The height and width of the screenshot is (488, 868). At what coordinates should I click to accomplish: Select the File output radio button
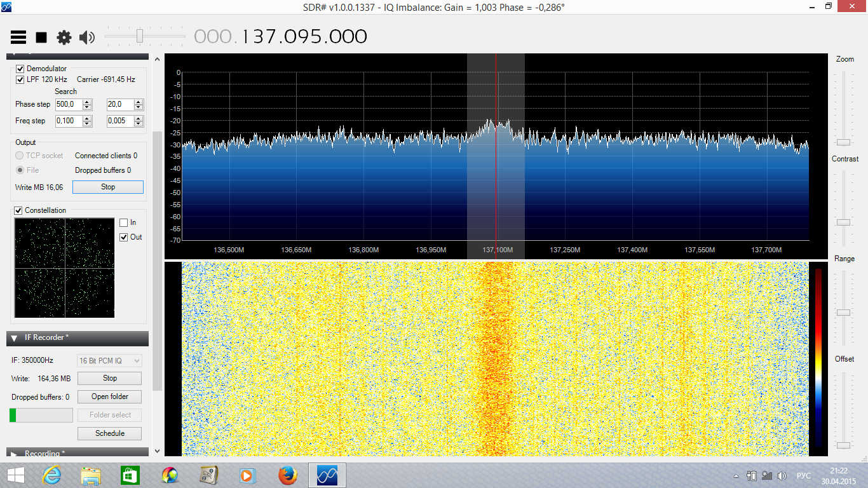pos(20,170)
